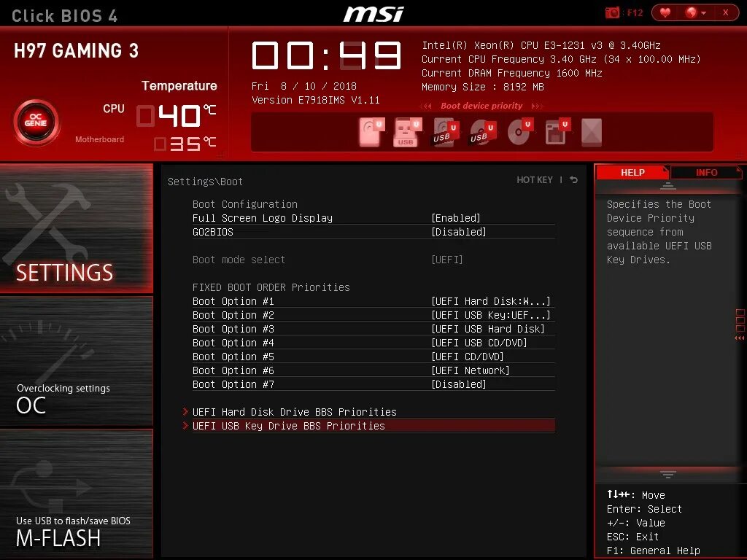
Task: Select the USB CD/DVD boot device icon
Action: 482,132
